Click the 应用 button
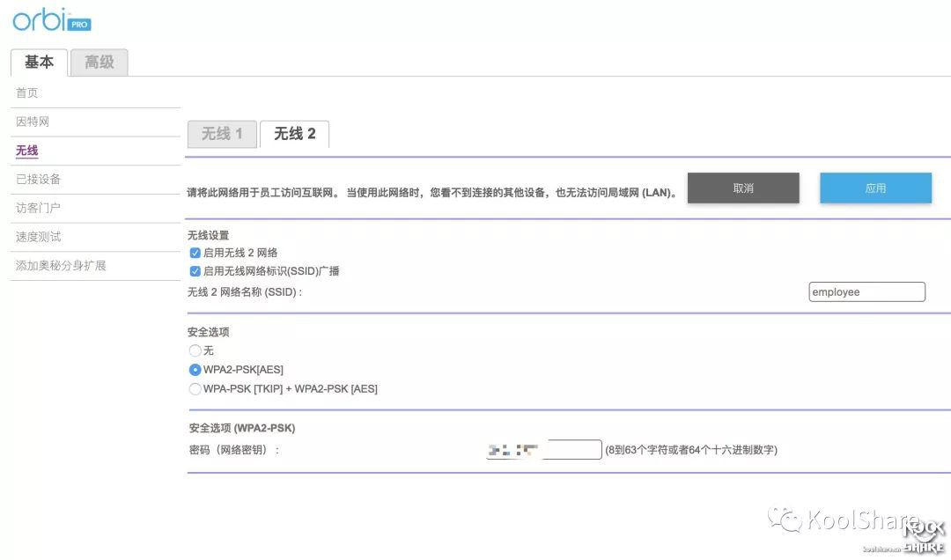Screen dimensions: 951x560 pyautogui.click(x=875, y=188)
